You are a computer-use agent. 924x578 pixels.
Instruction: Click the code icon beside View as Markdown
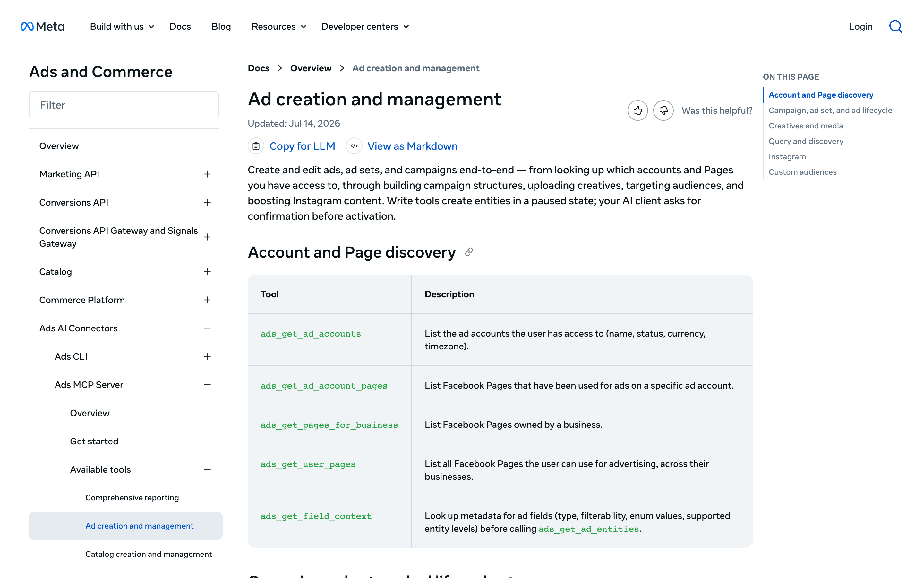(354, 146)
